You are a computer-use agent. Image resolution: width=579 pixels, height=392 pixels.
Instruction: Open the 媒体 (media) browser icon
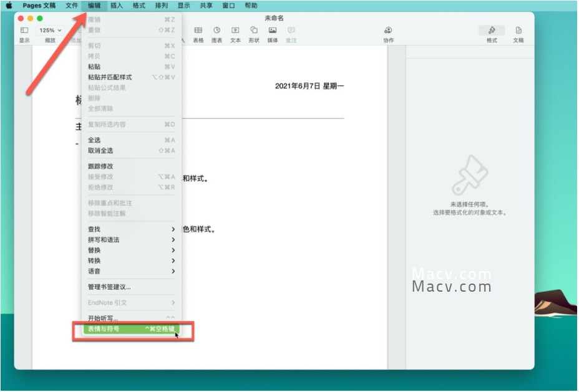[x=272, y=30]
